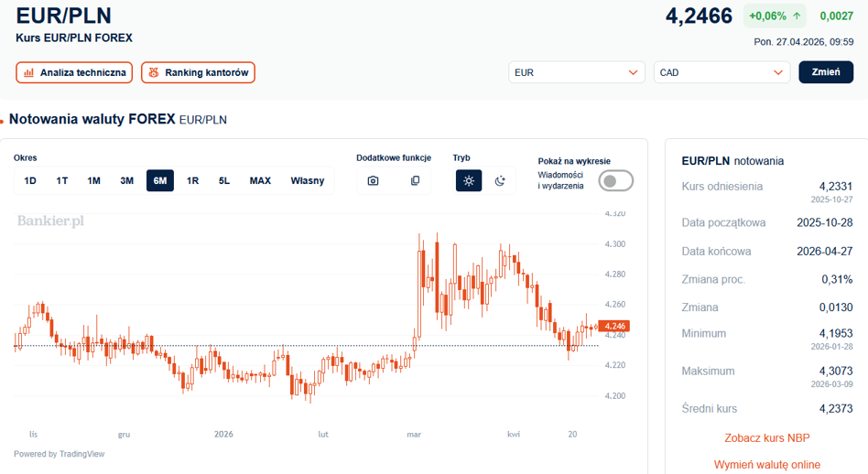Click Kurs odniesienia value 4,2331
Screen dimensions: 868x474
836,187
